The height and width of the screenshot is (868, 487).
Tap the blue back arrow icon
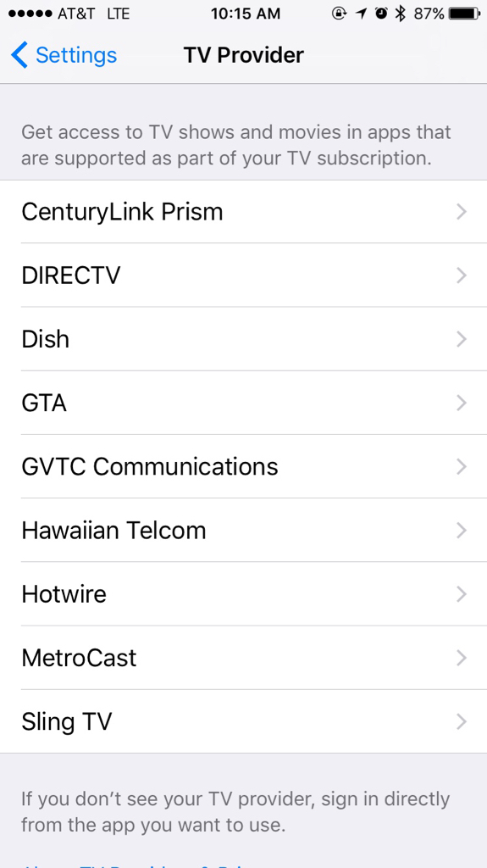(19, 55)
